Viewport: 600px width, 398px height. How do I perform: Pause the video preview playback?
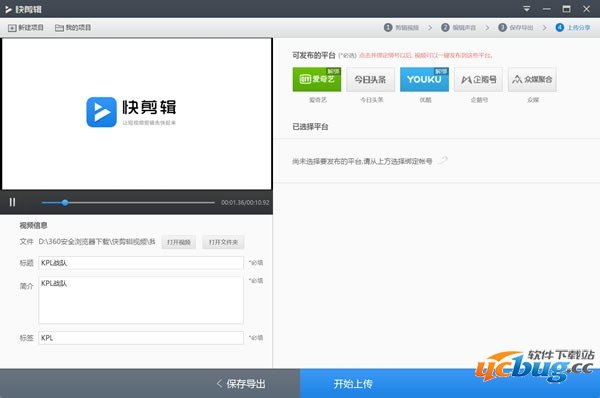pyautogui.click(x=13, y=202)
